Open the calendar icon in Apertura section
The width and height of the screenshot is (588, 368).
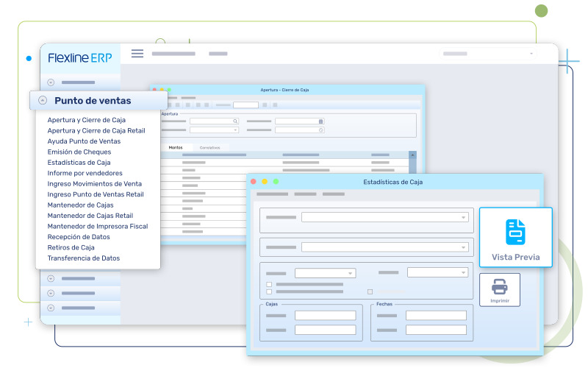(320, 121)
